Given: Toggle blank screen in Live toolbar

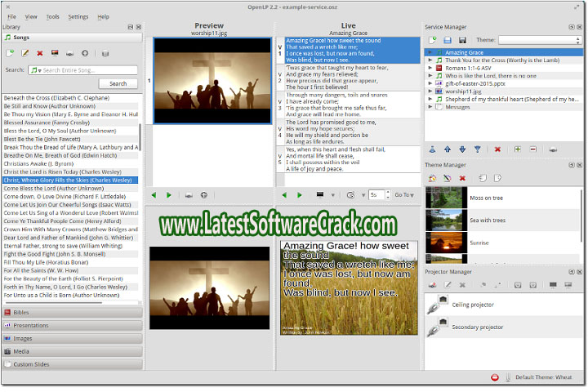Looking at the screenshot, I should pyautogui.click(x=320, y=194).
